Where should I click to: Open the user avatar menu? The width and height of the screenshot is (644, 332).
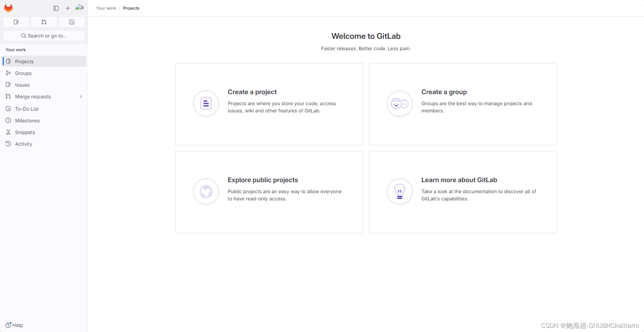[x=79, y=8]
